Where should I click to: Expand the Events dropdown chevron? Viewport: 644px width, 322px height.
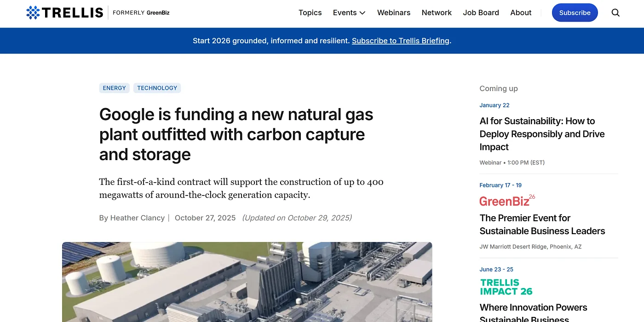pyautogui.click(x=362, y=13)
